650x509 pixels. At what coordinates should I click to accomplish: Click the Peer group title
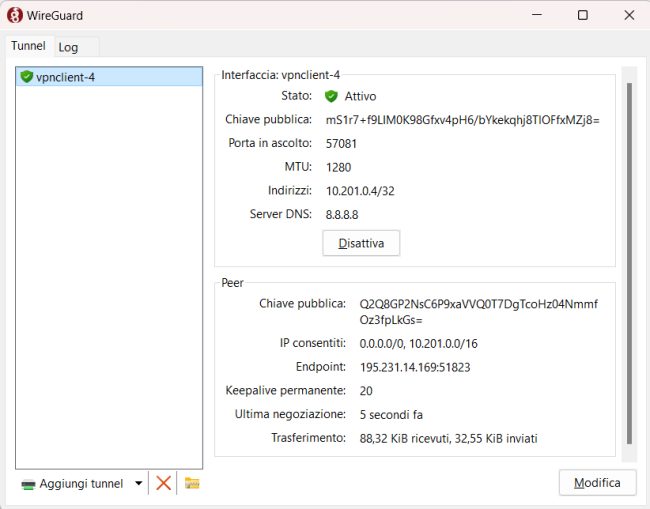coord(232,283)
